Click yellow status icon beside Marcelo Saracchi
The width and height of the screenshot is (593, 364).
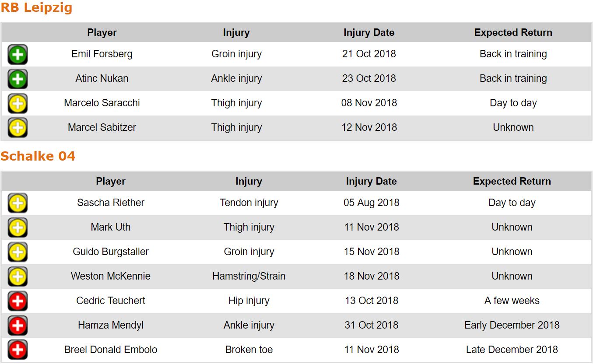(x=18, y=104)
